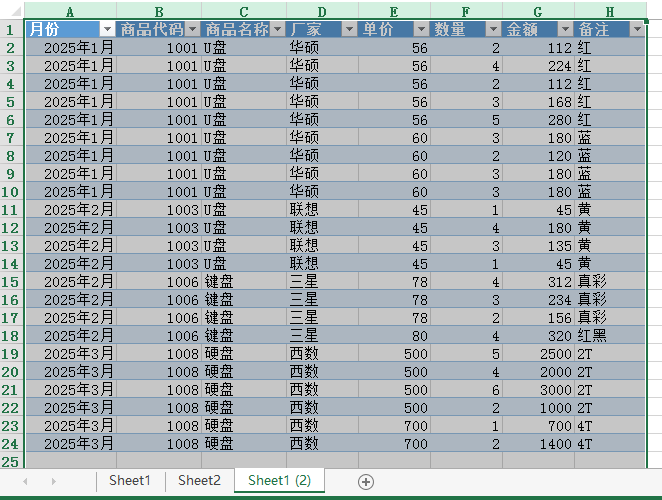Show the 金额 filter options
This screenshot has height=500, width=662.
[565, 29]
